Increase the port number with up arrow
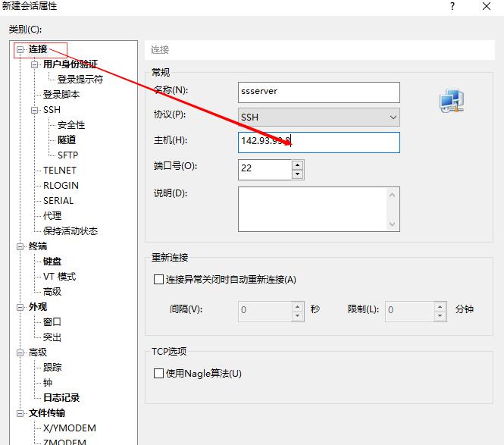 click(297, 164)
